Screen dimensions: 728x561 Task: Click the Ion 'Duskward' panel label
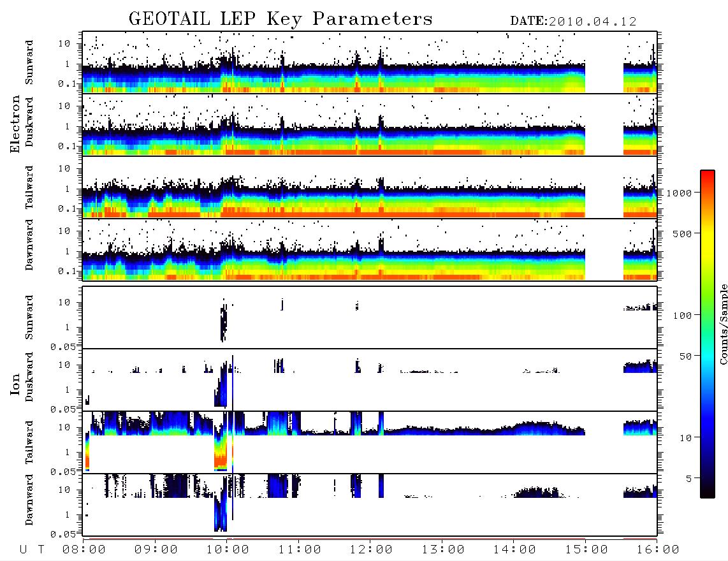[x=29, y=377]
